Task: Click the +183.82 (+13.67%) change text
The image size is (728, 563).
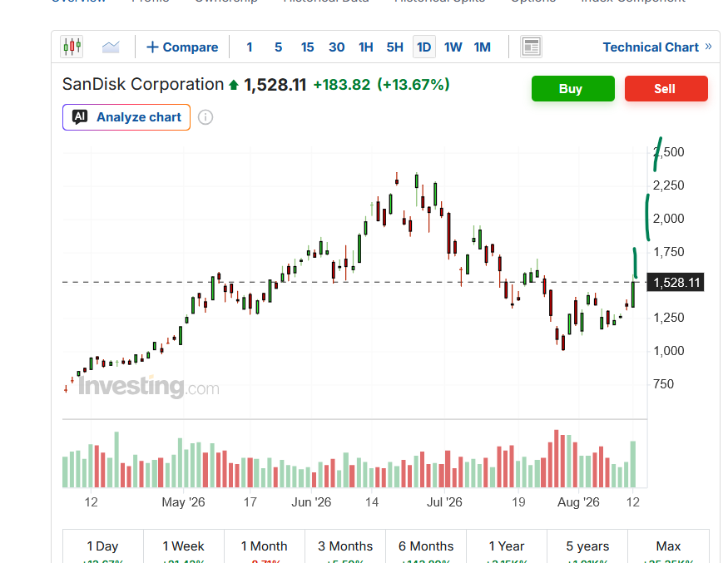Action: pos(381,85)
